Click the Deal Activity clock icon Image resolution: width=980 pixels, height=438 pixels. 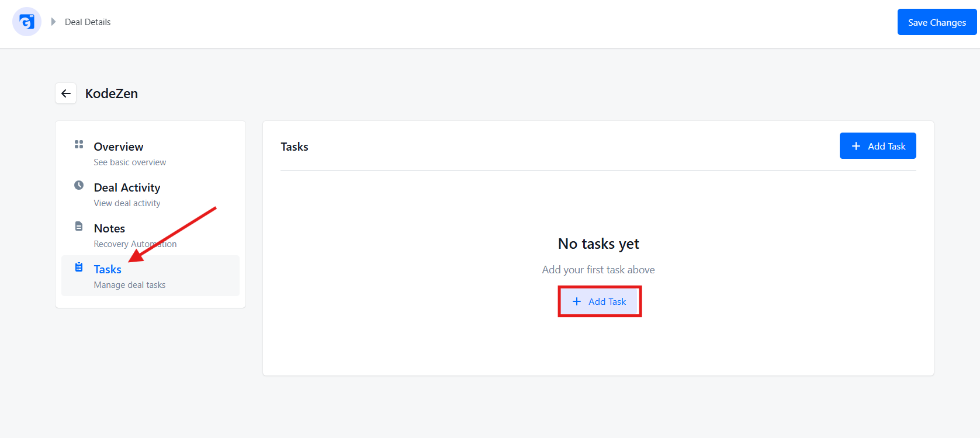[x=79, y=185]
